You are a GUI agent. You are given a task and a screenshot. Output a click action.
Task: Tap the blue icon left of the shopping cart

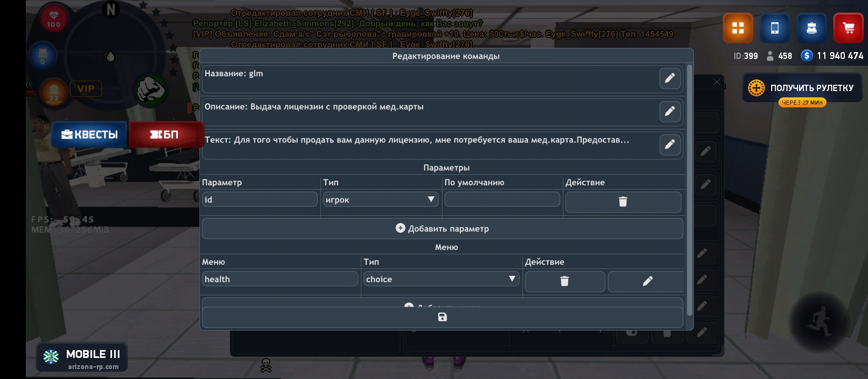tap(812, 28)
